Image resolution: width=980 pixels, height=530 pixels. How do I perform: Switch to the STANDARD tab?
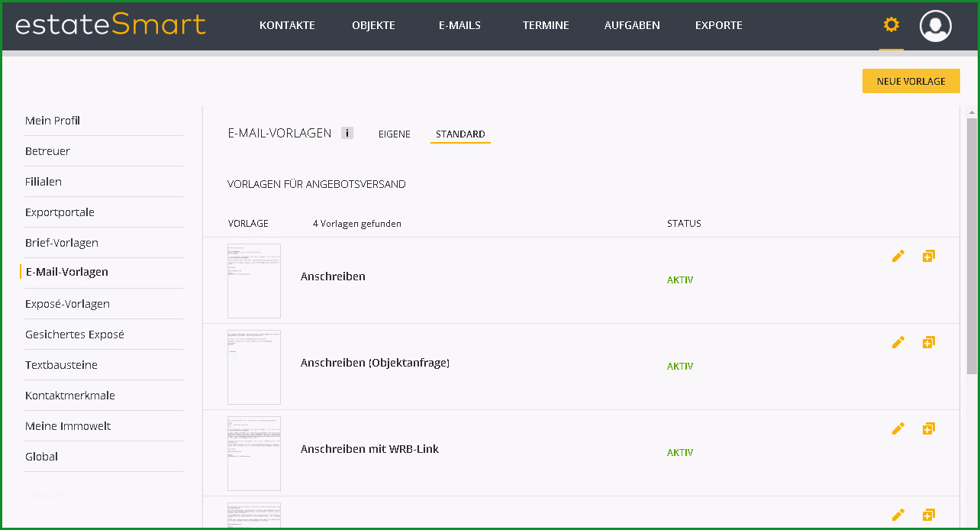click(460, 134)
